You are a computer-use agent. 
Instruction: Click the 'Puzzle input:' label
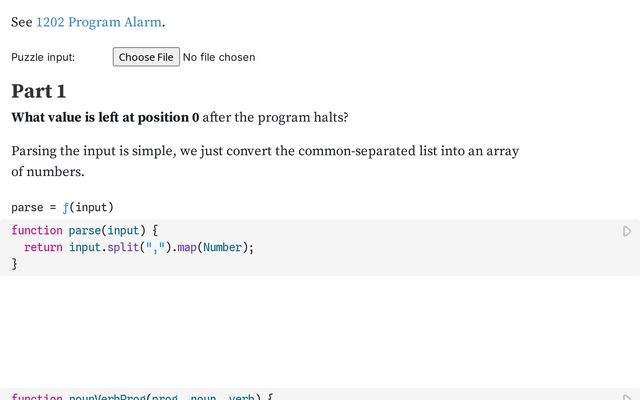point(43,57)
